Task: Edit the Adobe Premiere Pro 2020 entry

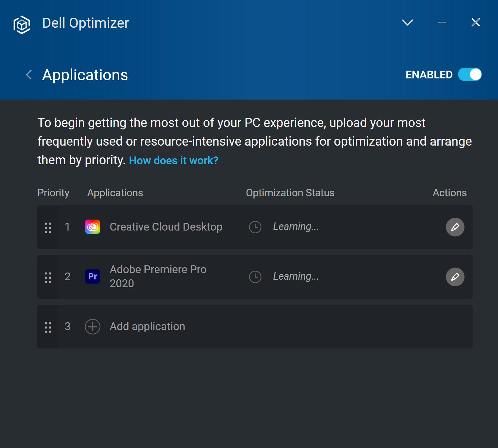Action: click(455, 277)
